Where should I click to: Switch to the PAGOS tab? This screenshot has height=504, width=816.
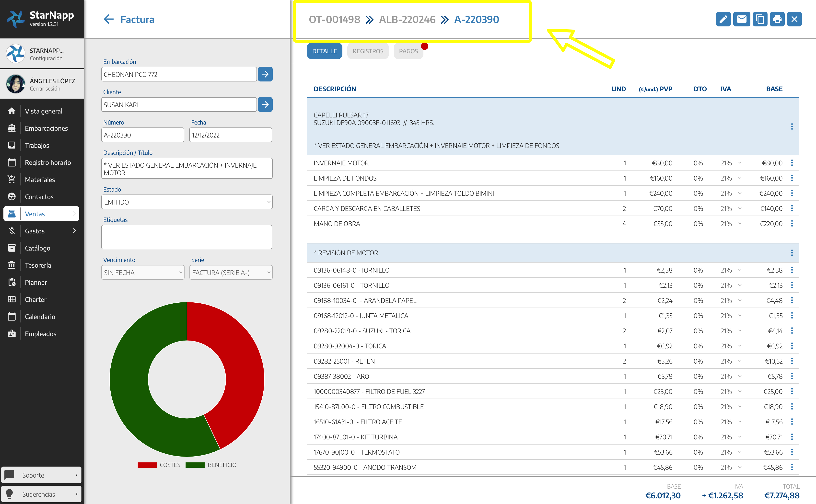pos(408,51)
